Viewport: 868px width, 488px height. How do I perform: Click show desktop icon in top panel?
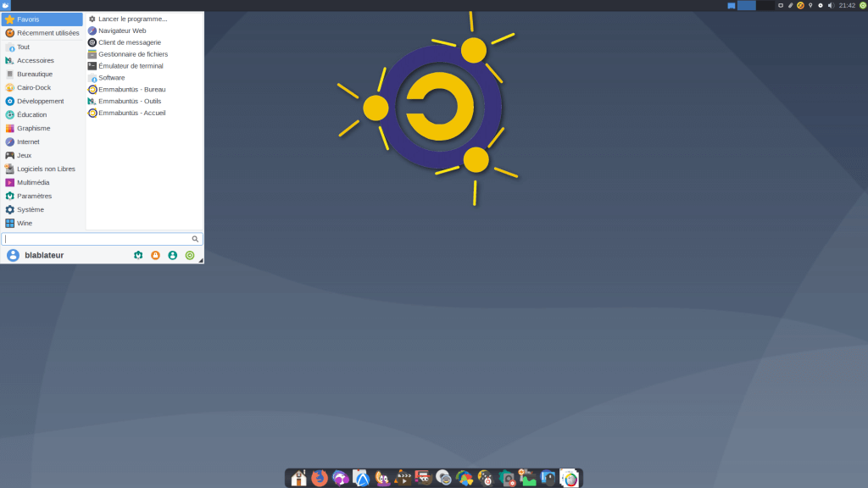tap(732, 6)
